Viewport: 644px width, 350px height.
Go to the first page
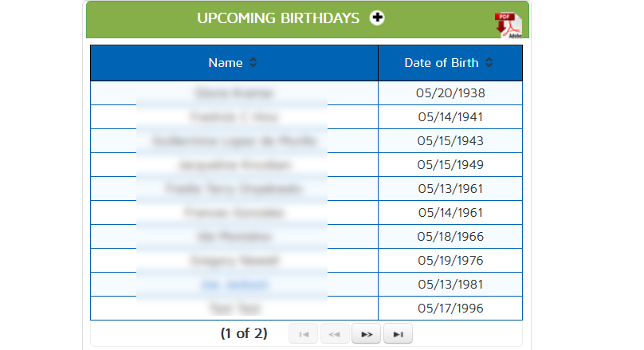click(304, 334)
